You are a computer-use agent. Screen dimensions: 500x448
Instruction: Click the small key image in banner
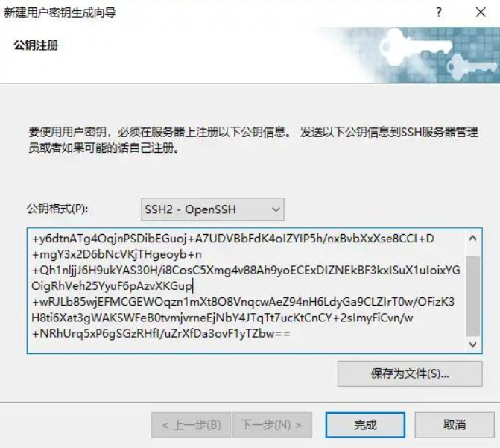click(470, 68)
